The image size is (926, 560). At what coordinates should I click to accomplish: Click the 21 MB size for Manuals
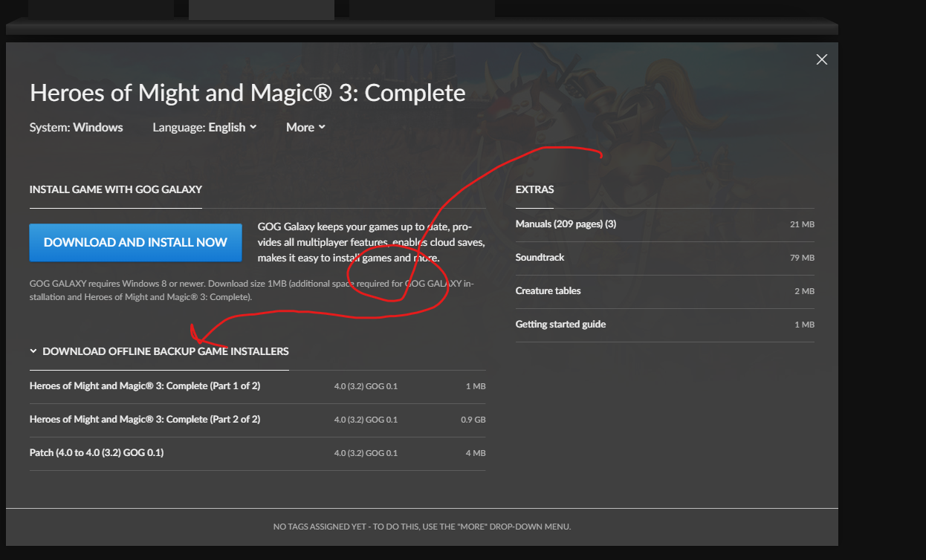coord(802,224)
